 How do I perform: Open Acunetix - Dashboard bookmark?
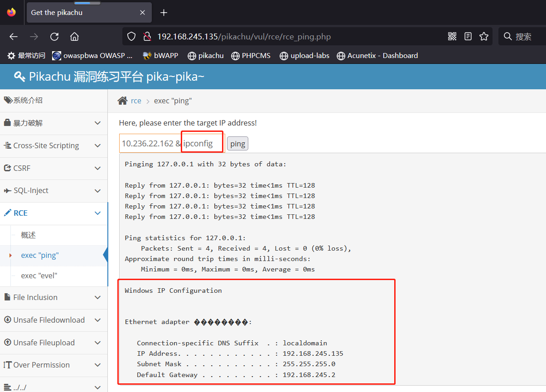(x=377, y=56)
